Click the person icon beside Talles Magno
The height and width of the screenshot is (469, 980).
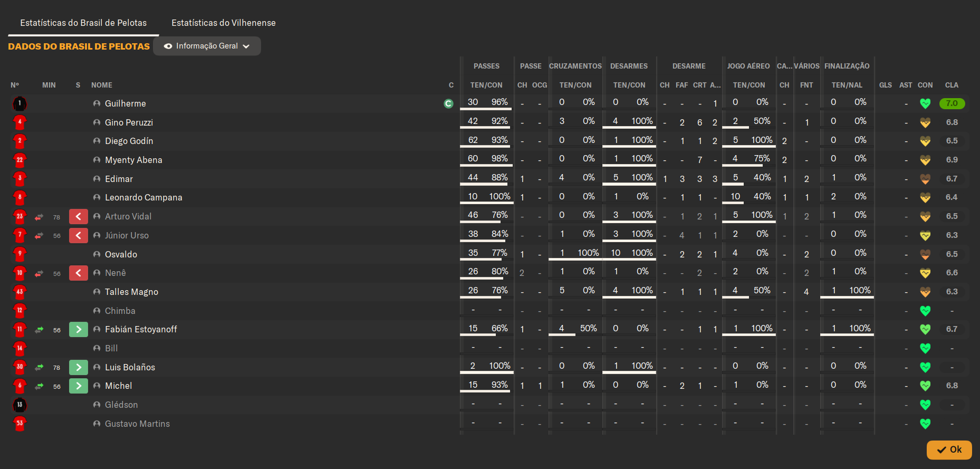pos(97,292)
